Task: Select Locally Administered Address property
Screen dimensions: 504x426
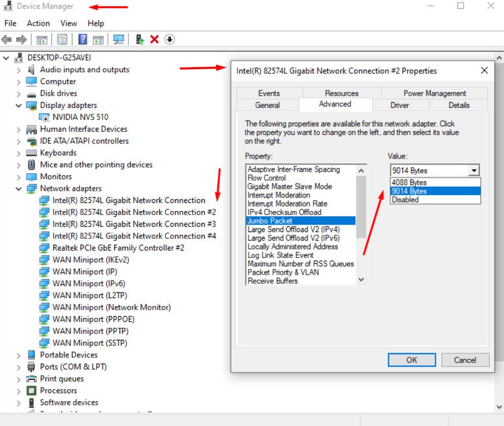Action: (x=300, y=247)
